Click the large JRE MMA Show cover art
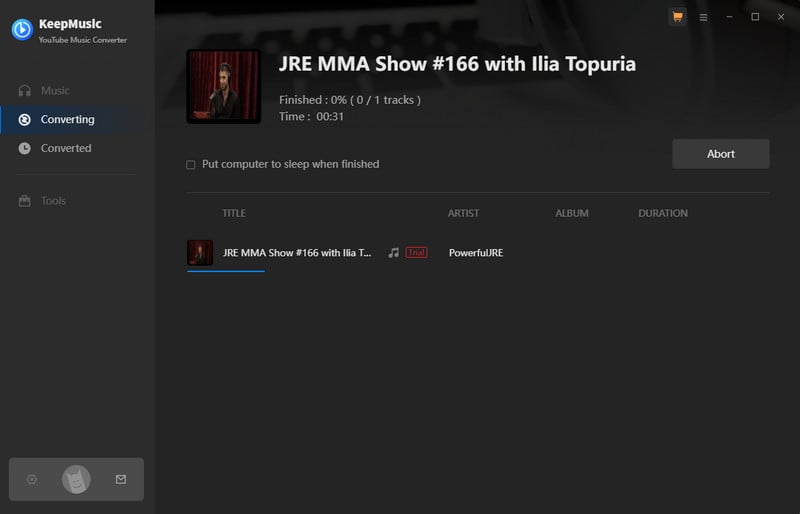 point(223,86)
